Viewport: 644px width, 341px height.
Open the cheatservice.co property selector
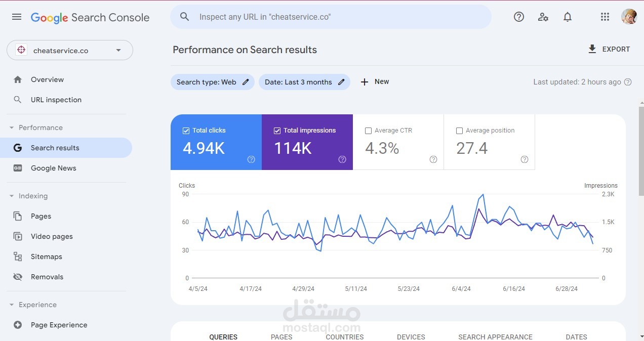[69, 50]
